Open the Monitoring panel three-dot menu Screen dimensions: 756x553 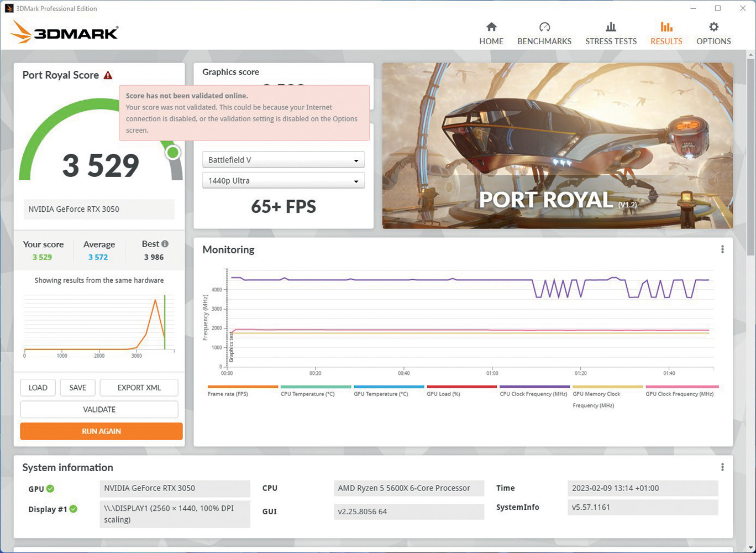[x=722, y=249]
